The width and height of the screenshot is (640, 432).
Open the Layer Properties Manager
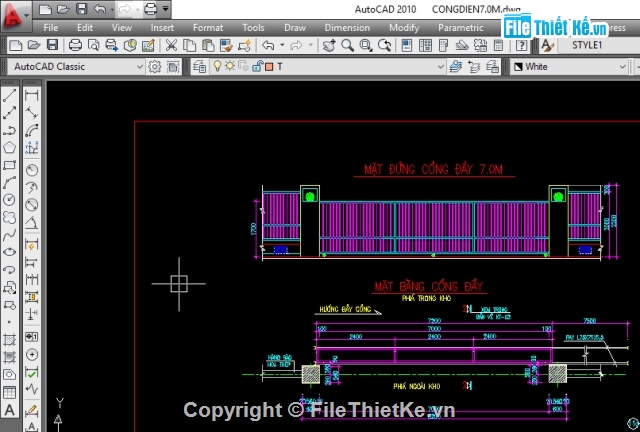[x=200, y=66]
